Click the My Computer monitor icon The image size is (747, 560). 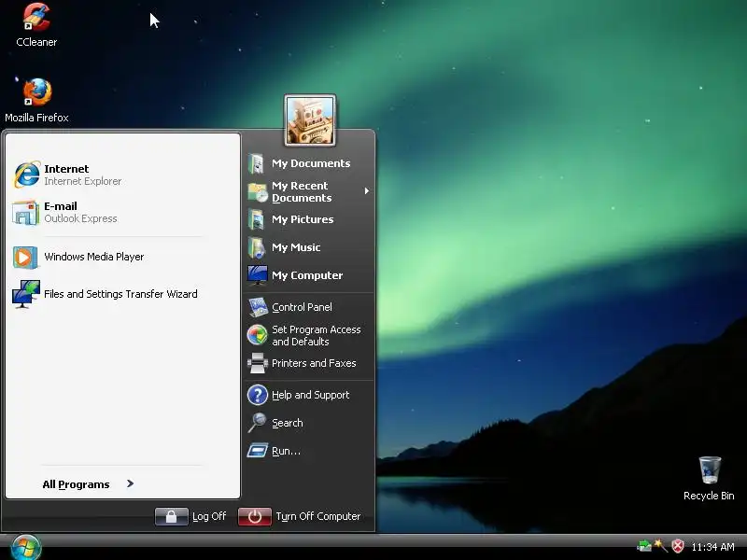click(258, 275)
